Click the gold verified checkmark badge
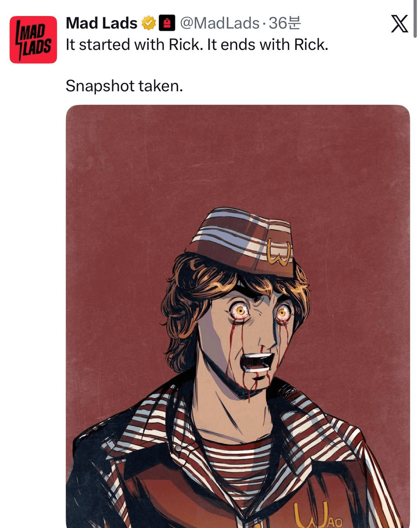 148,23
